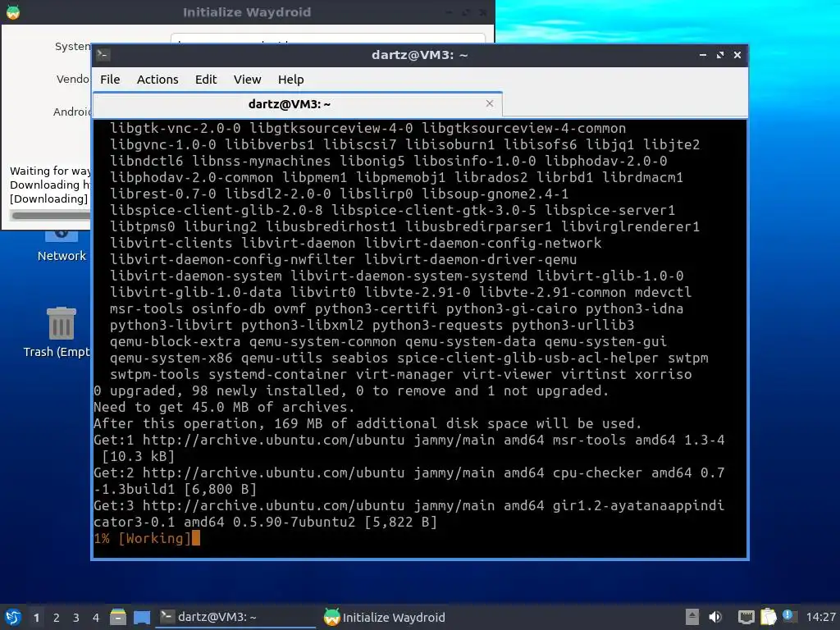Open the View menu in terminal
The image size is (840, 630).
247,80
